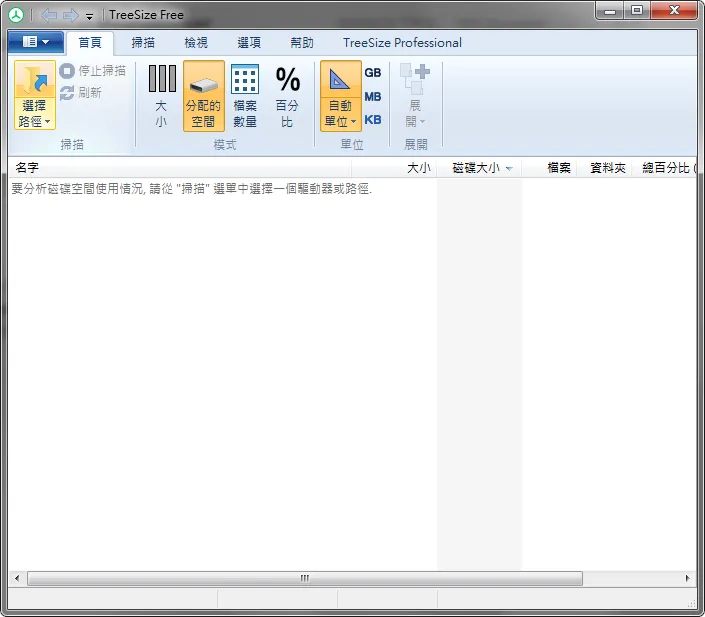The image size is (705, 617).
Task: Click the scrollbar right arrow
Action: pyautogui.click(x=687, y=578)
